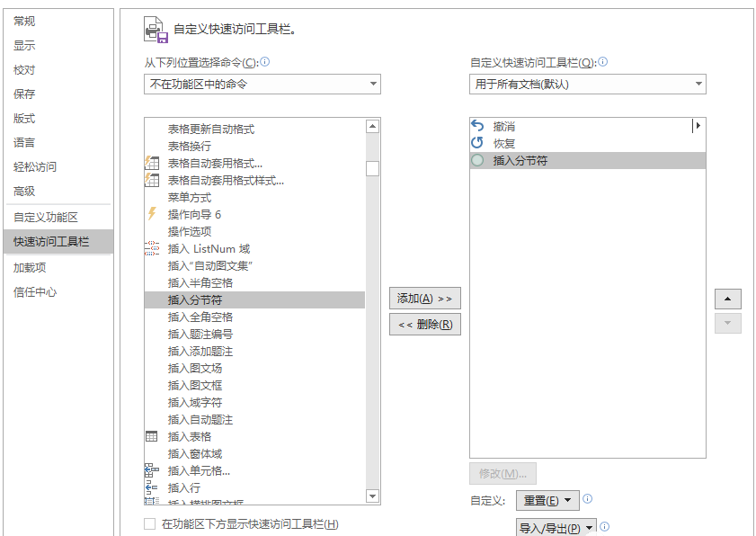Select 插入自动题注 command

254,420
